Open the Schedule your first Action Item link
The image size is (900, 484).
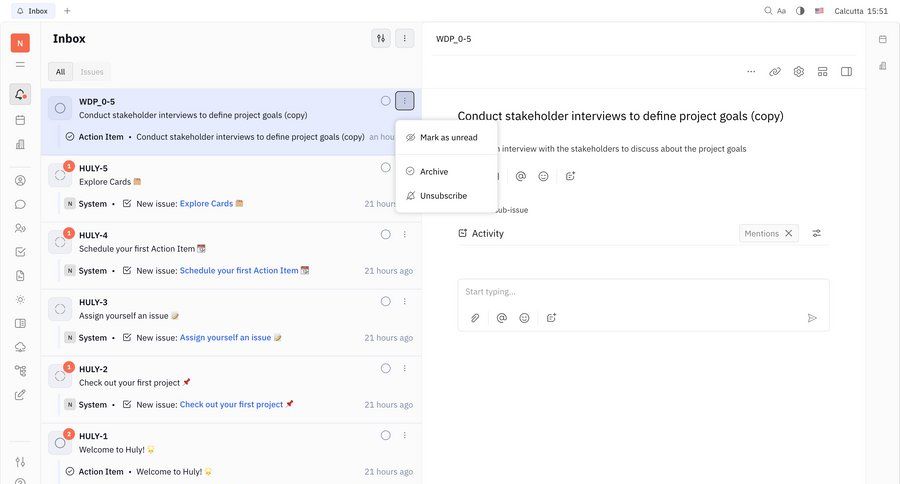point(244,270)
